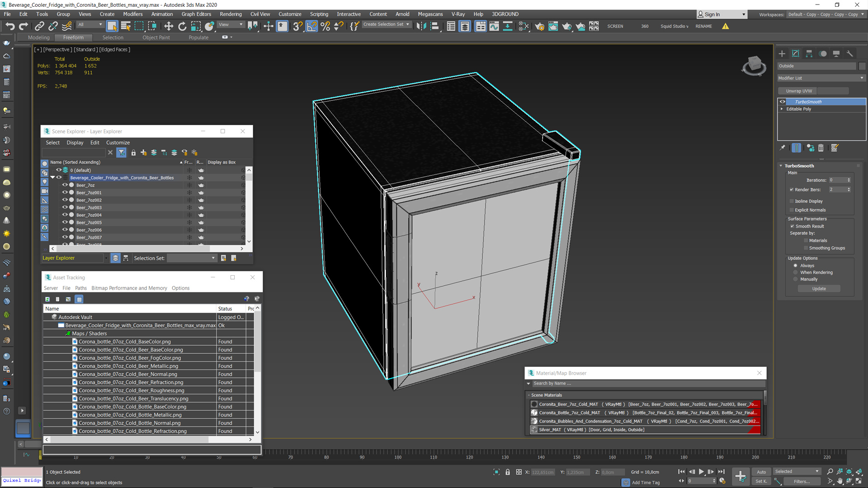Click Coronita_Beer_7oz_Cold_MAT material swatch
This screenshot has width=868, height=488.
click(x=534, y=404)
